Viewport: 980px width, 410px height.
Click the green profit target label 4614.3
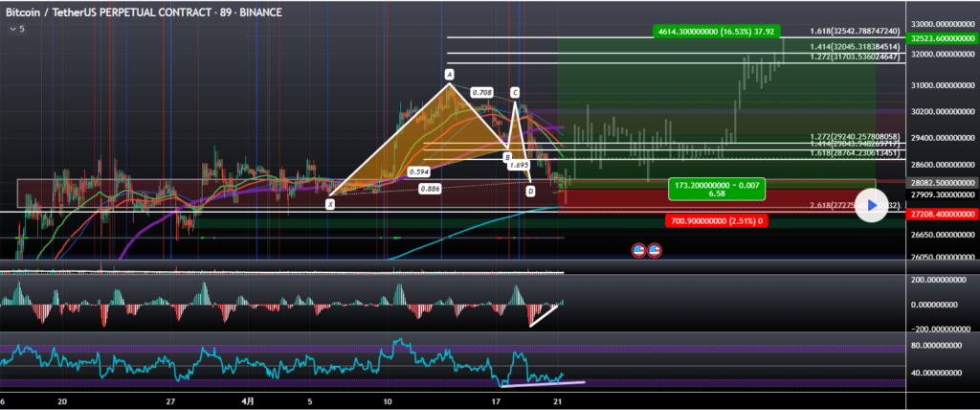point(717,32)
